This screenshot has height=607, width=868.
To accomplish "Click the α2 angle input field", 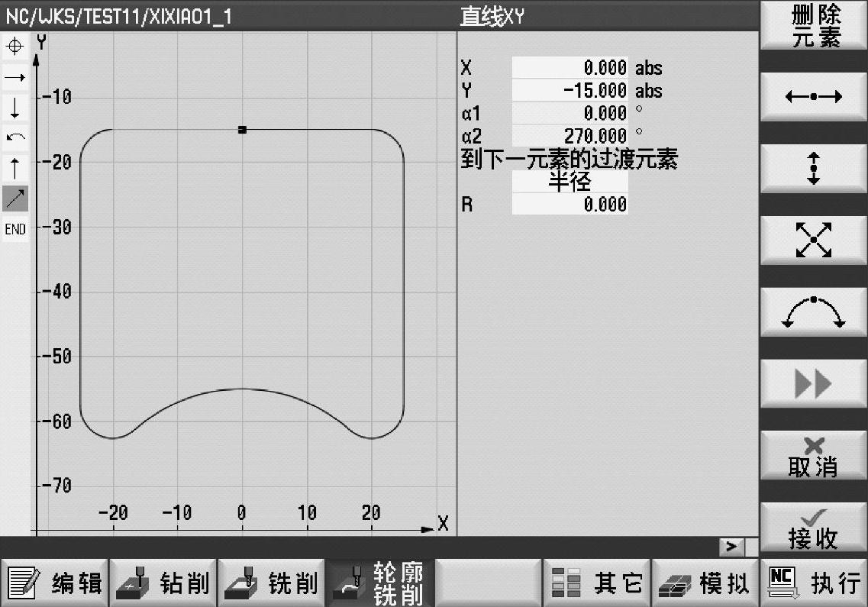I will click(x=570, y=136).
